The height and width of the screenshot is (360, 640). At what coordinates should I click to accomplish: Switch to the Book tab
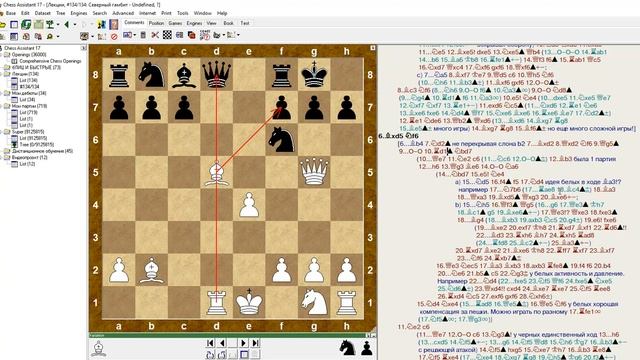coord(229,23)
